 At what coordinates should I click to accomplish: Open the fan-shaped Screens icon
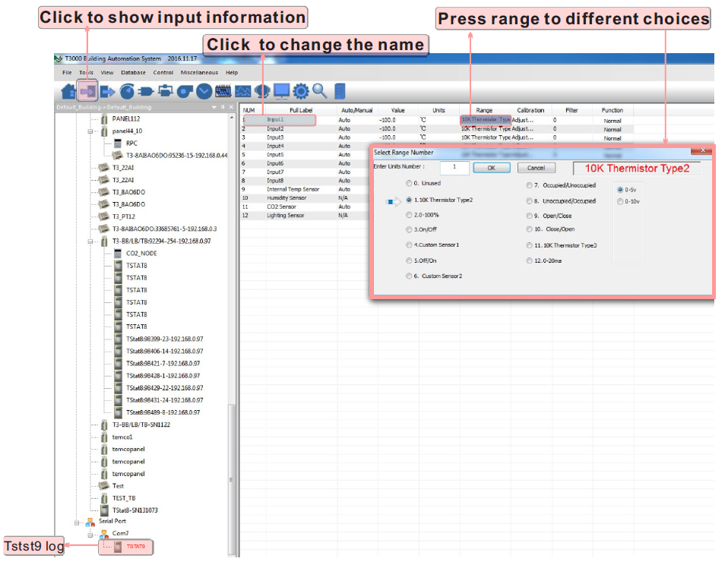(185, 91)
